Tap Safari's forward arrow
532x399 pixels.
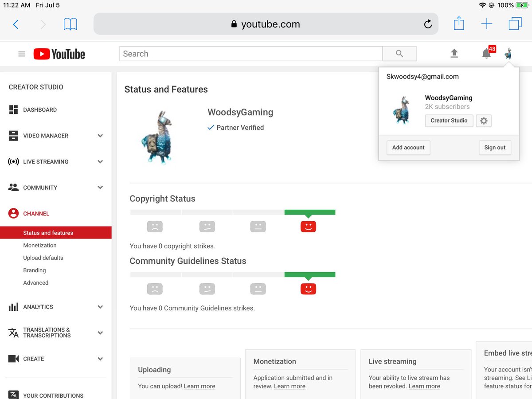coord(43,24)
